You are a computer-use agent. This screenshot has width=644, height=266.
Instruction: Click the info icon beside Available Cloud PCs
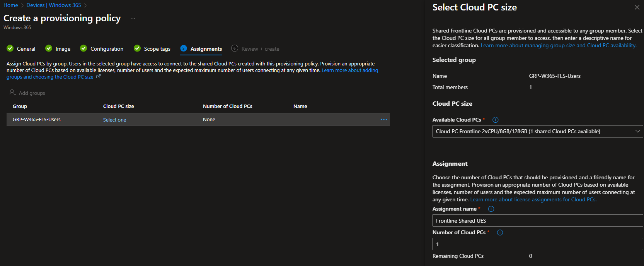pos(495,120)
